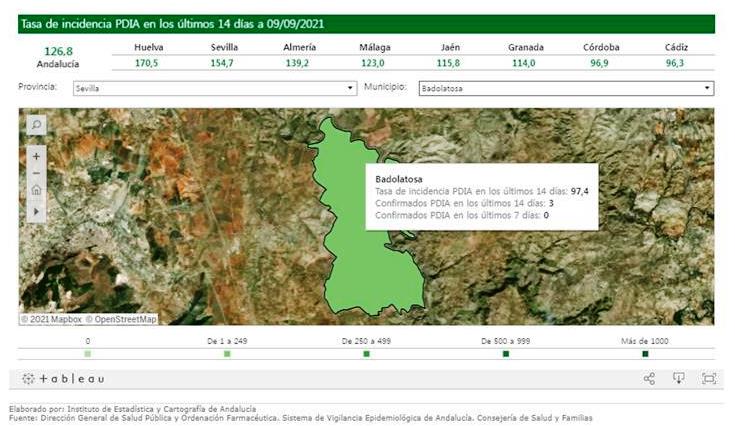Click the Tableau share icon
This screenshot has height=426, width=735.
(649, 379)
